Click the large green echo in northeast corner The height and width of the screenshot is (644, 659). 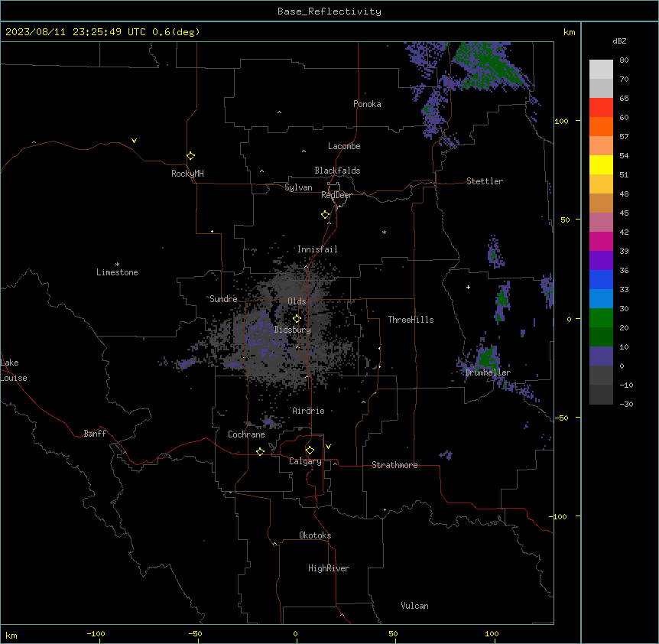point(488,65)
